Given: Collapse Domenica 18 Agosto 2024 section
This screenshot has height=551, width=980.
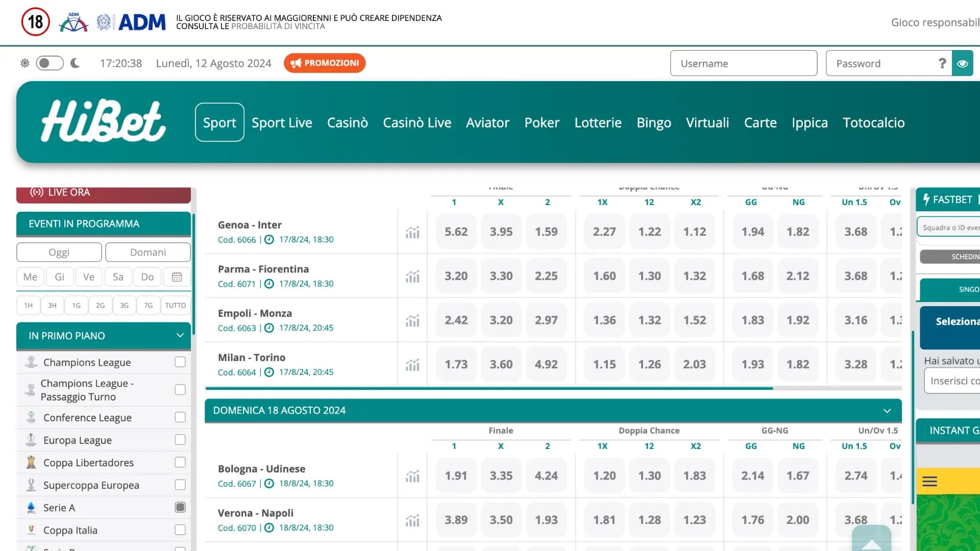Looking at the screenshot, I should (887, 411).
